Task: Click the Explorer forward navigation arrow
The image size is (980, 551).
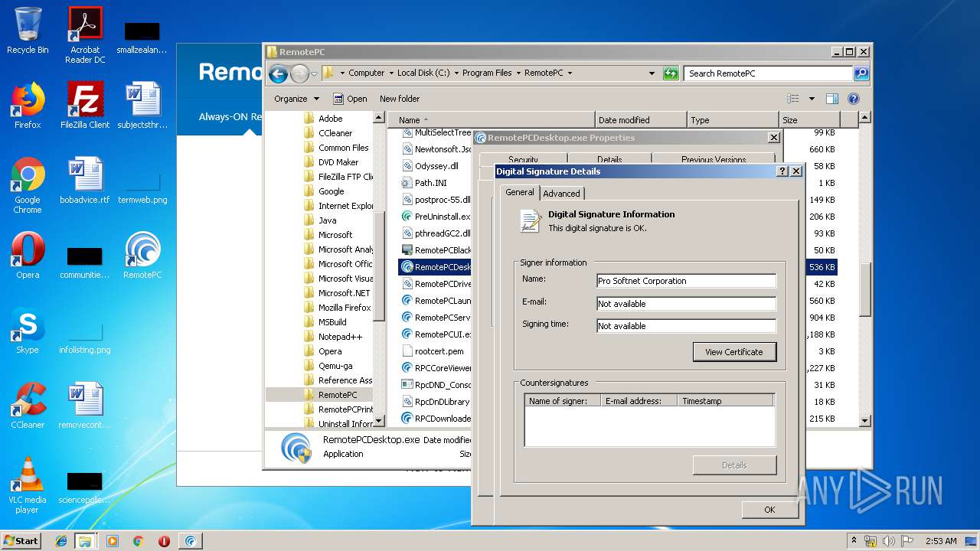Action: (x=299, y=73)
